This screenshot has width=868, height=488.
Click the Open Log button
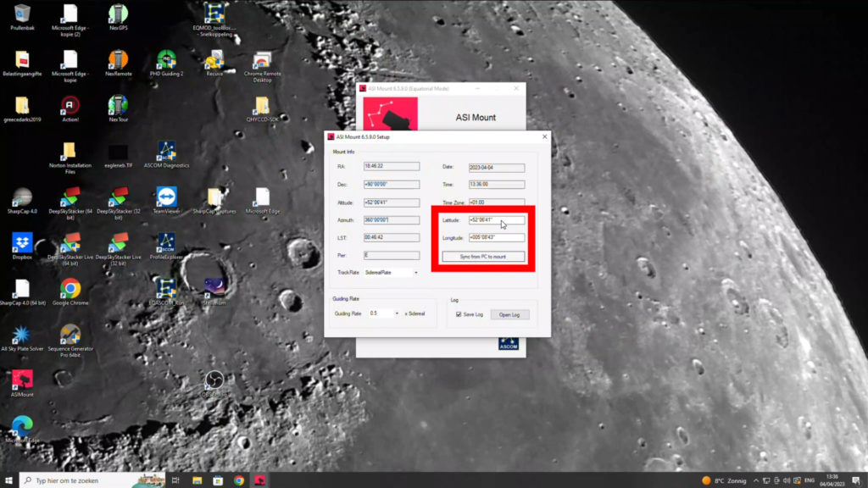pyautogui.click(x=509, y=315)
